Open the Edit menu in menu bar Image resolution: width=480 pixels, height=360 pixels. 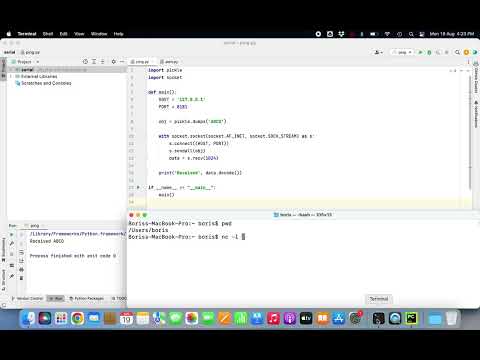(x=63, y=34)
